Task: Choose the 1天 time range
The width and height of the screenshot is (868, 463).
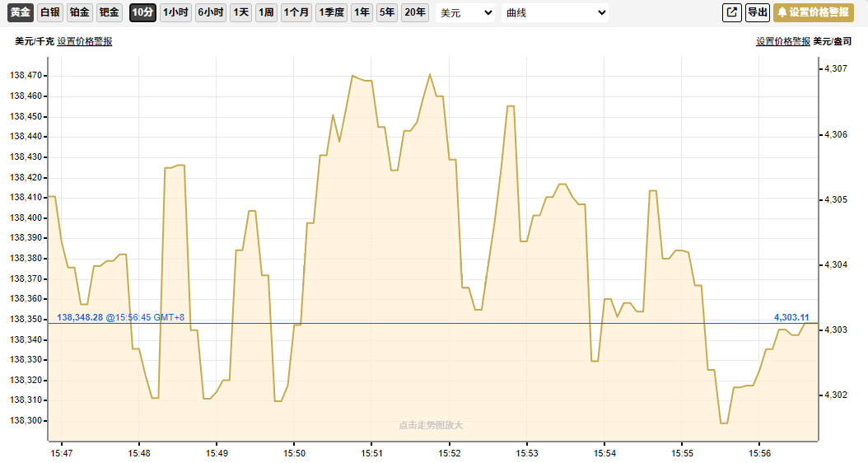Action: click(241, 12)
